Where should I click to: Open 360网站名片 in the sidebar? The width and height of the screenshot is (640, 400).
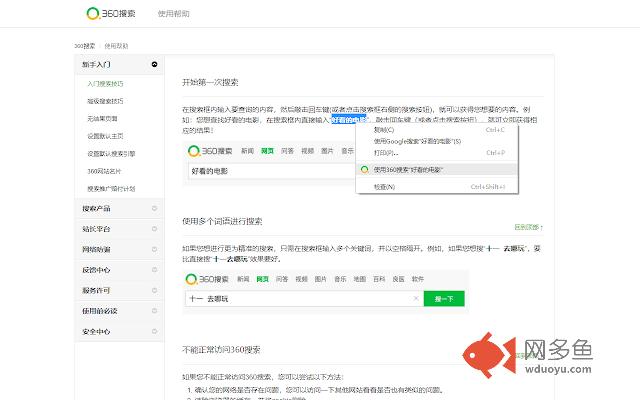[104, 171]
